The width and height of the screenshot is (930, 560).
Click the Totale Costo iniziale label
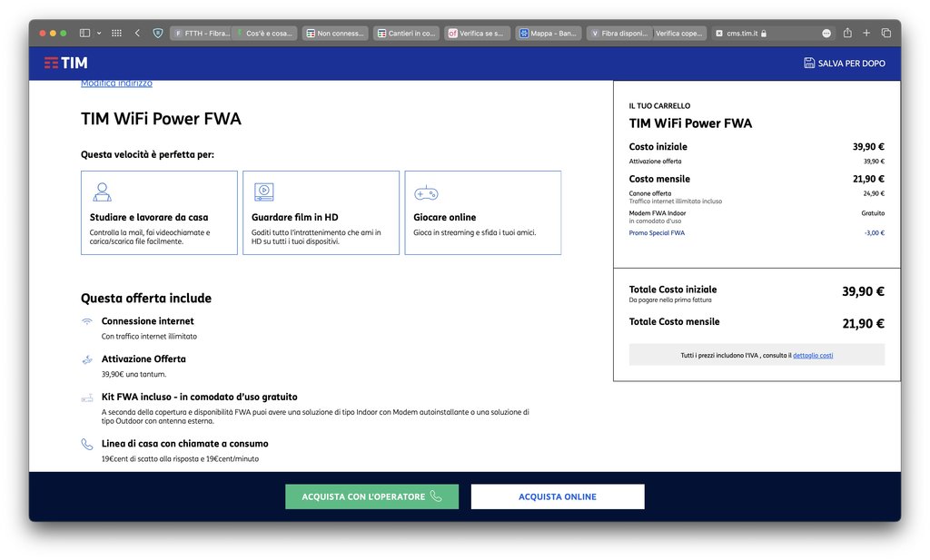(x=673, y=290)
